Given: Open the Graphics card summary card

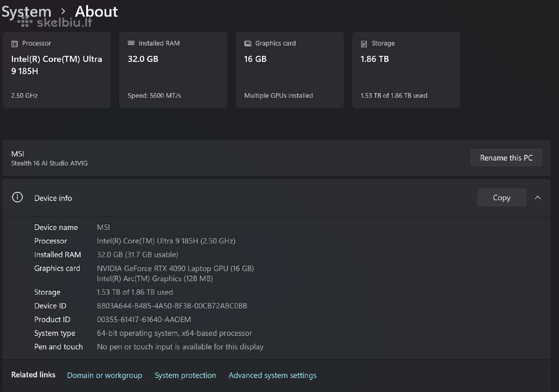Looking at the screenshot, I should coord(290,70).
